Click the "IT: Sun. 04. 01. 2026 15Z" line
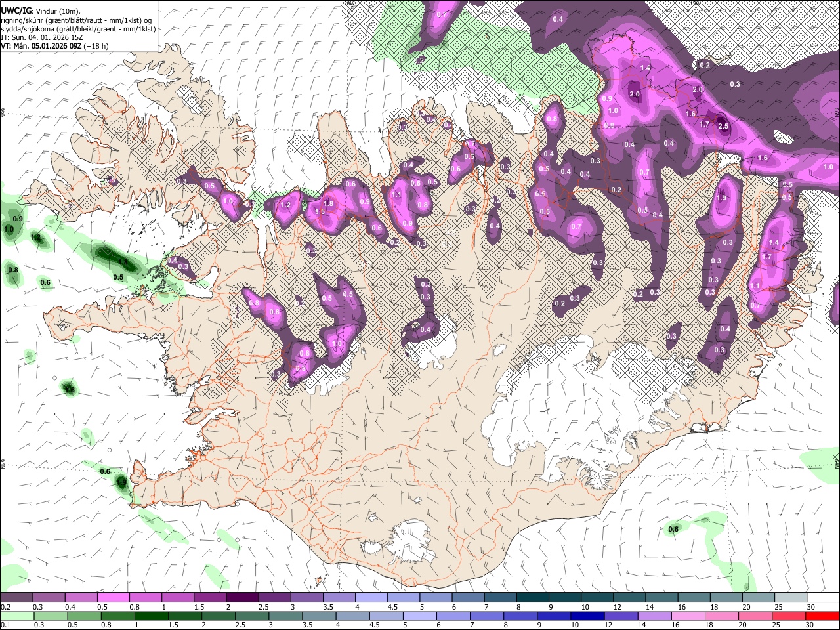The height and width of the screenshot is (630, 840). (x=42, y=37)
